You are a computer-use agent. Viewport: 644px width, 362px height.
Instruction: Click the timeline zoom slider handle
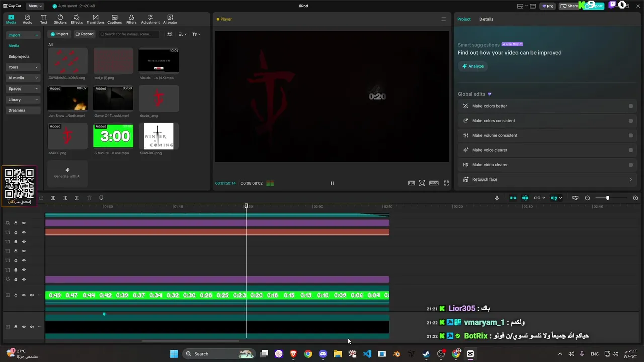(608, 198)
